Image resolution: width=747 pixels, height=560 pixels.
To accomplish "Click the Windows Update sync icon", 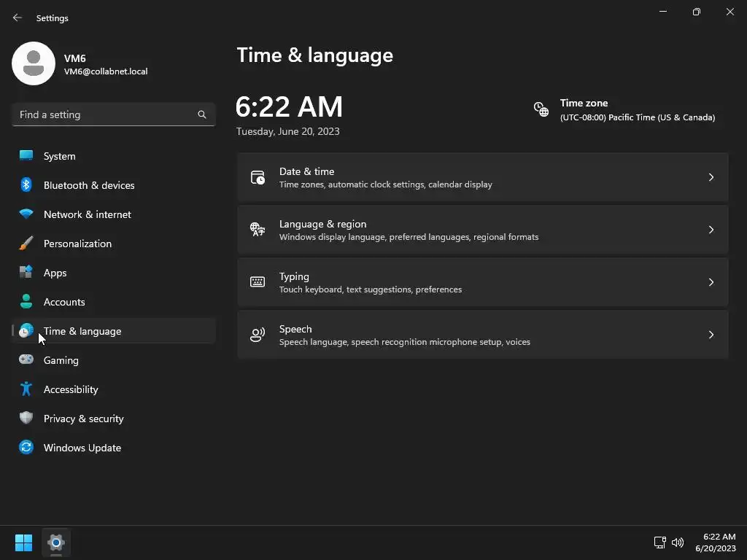I will 26,448.
